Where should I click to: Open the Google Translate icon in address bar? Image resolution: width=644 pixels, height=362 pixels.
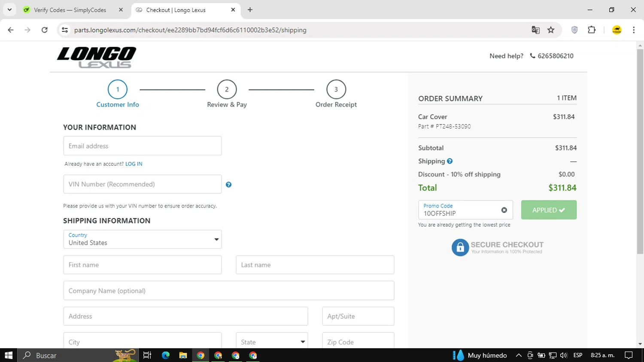point(535,30)
